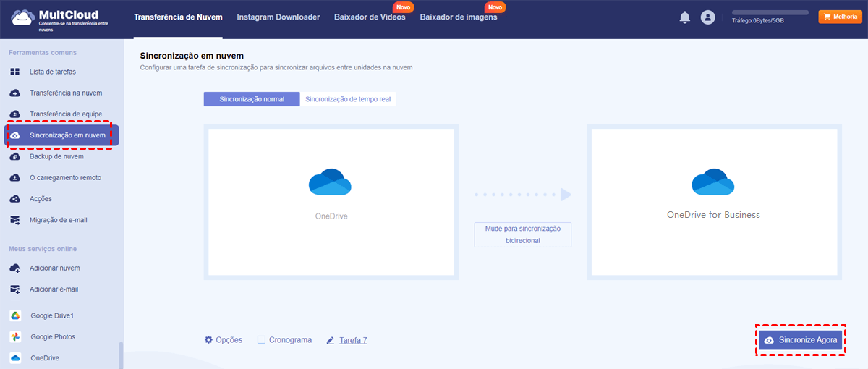Open the notifications bell
This screenshot has height=369, width=868.
tap(685, 17)
